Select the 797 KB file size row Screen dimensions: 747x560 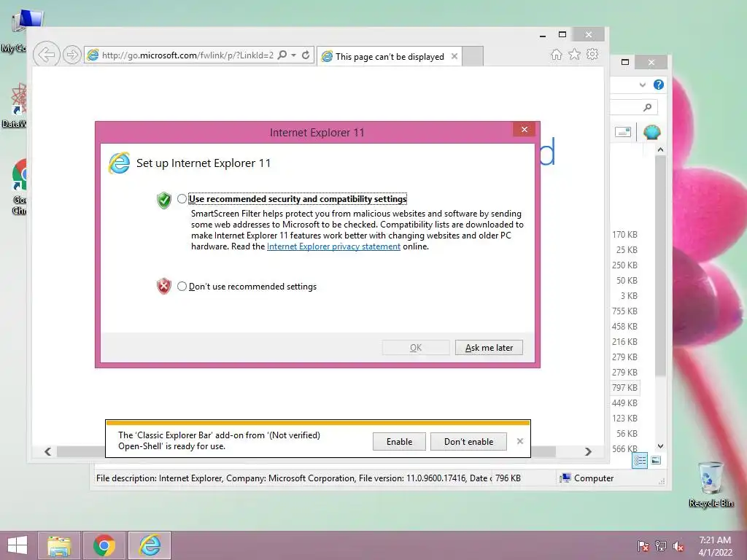[624, 388]
